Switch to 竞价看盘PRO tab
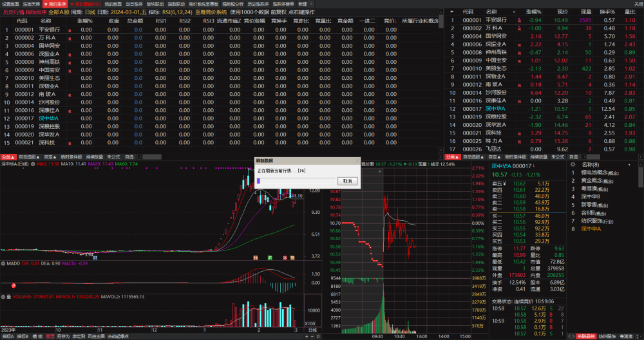Viewport: 644px width, 340px height. pyautogui.click(x=85, y=4)
